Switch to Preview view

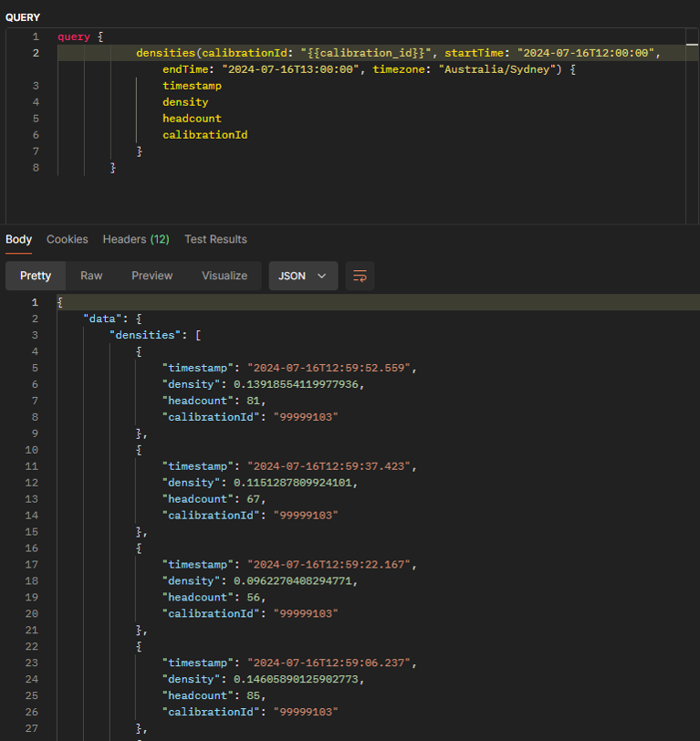point(151,276)
